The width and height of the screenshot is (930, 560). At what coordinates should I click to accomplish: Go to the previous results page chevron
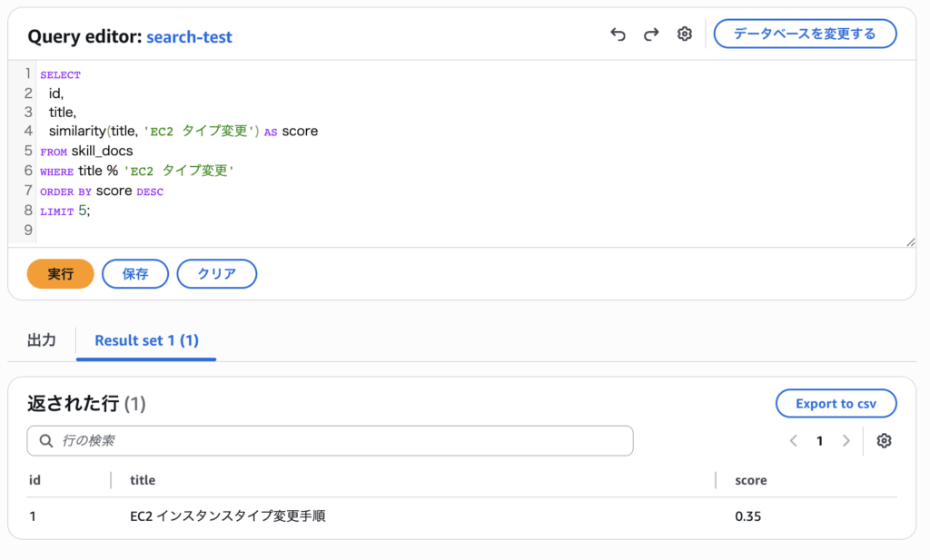coord(793,441)
